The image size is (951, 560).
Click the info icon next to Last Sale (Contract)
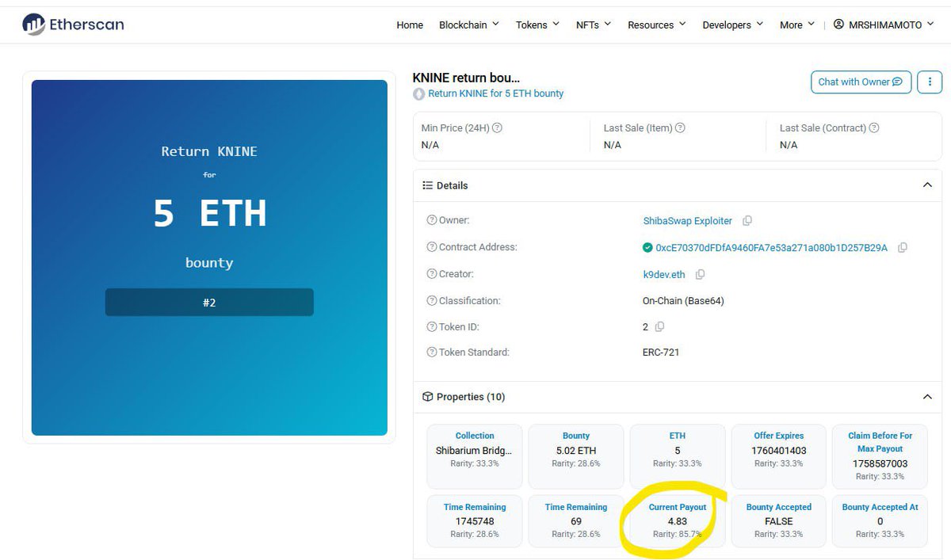[874, 128]
